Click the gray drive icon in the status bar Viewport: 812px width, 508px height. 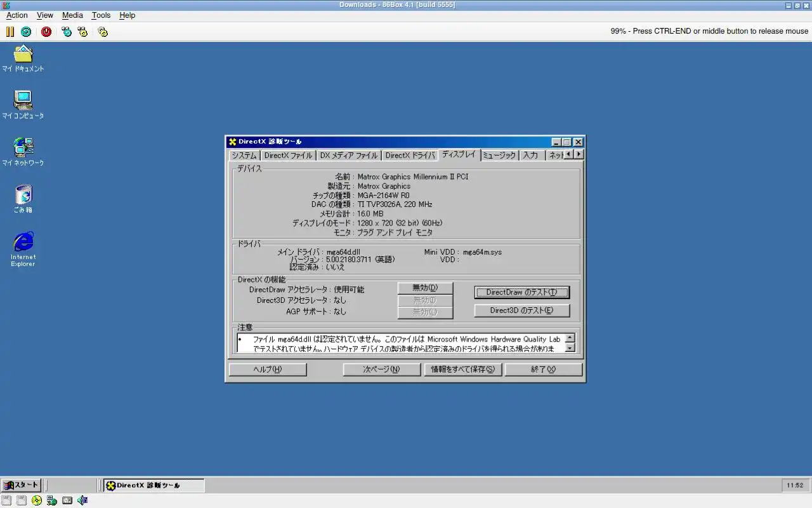tap(67, 500)
